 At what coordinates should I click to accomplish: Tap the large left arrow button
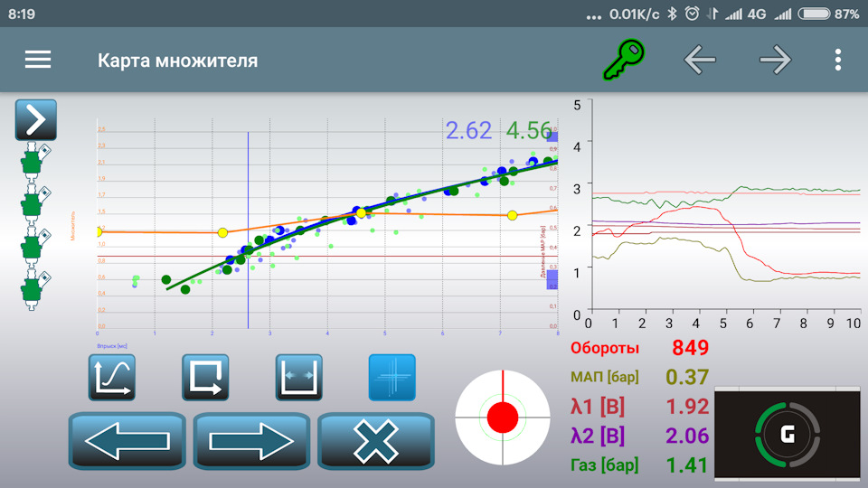click(x=127, y=441)
